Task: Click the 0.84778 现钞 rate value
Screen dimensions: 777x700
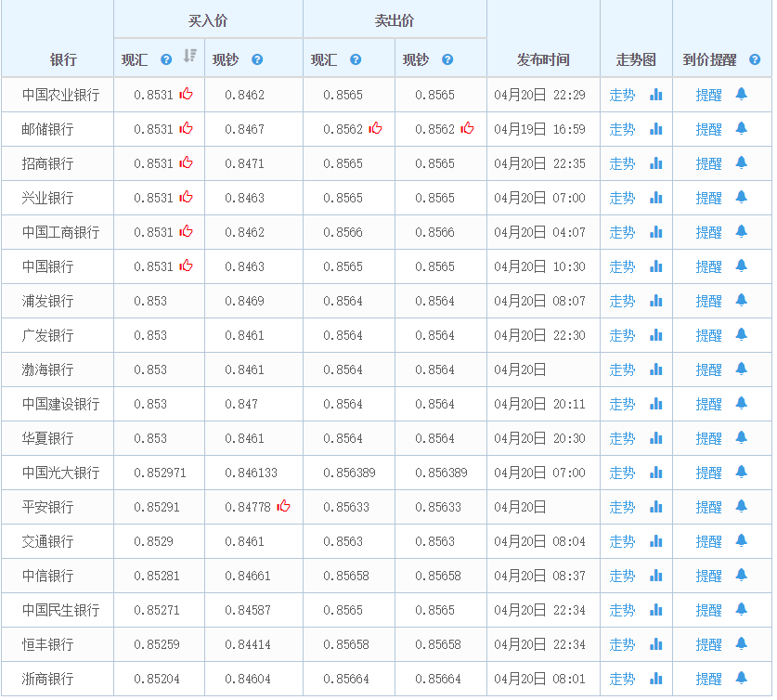Action: [248, 507]
